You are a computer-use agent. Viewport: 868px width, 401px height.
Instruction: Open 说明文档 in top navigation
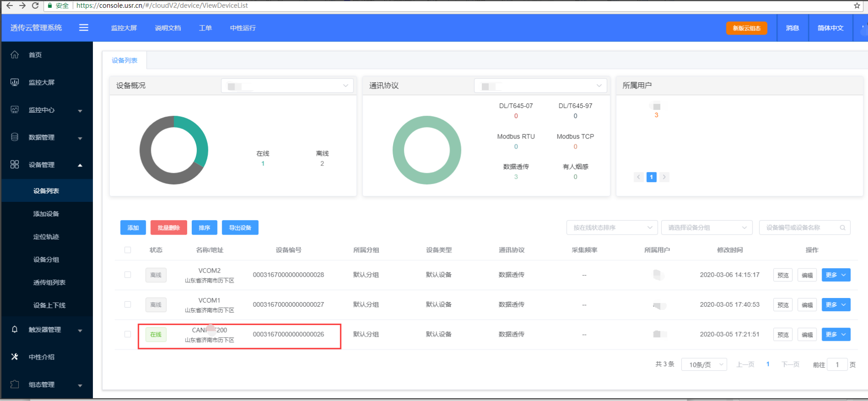[x=168, y=28]
